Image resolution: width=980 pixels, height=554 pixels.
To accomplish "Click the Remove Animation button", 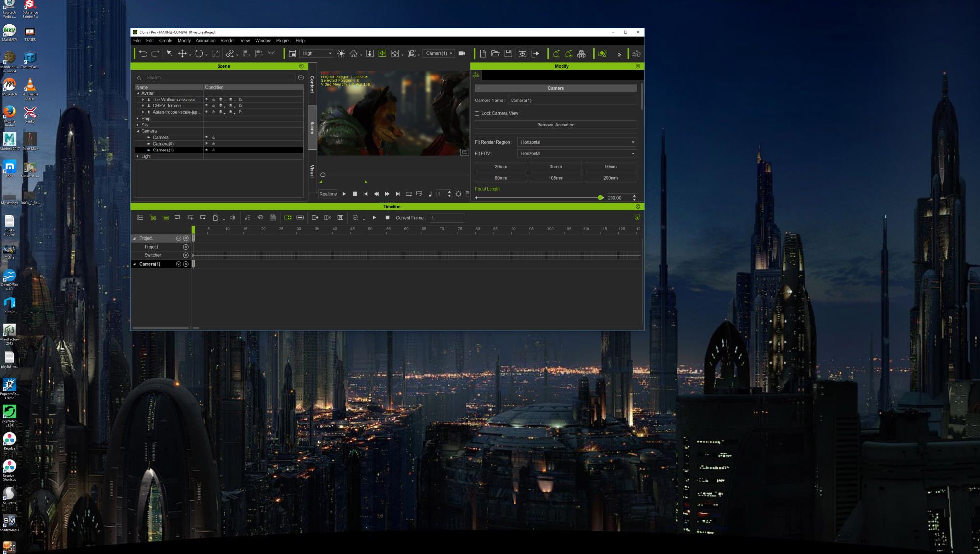I will [556, 125].
